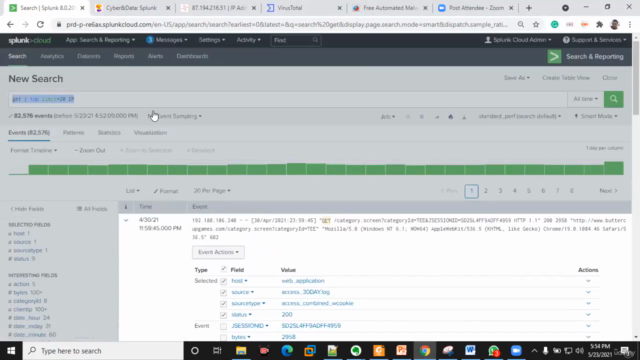Uncheck the status field checkbox
This screenshot has width=640, height=360.
[223, 315]
